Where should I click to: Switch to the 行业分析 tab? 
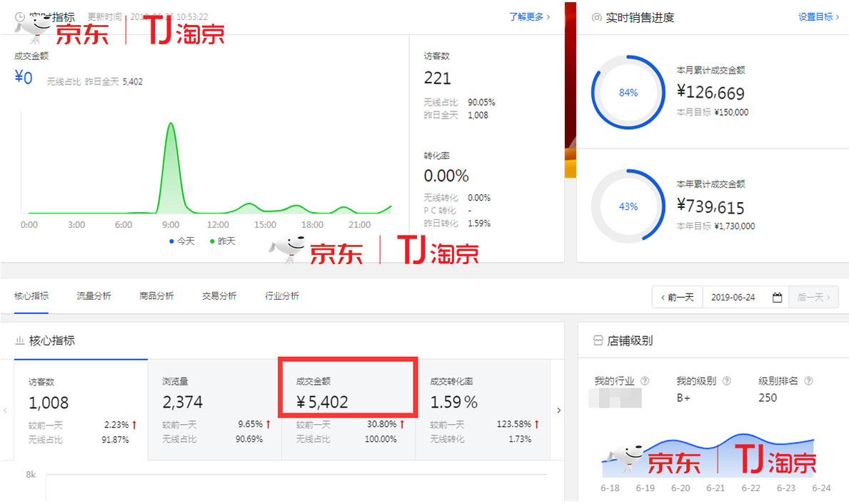click(x=281, y=296)
